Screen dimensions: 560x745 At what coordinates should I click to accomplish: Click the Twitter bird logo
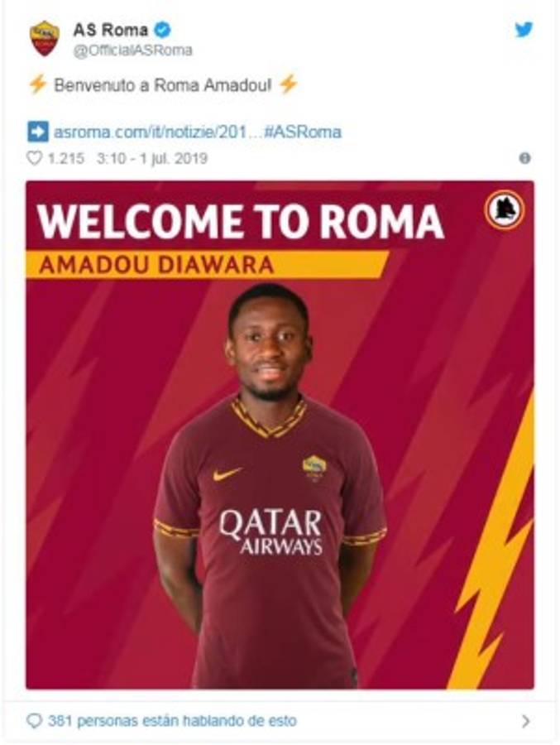tap(524, 30)
